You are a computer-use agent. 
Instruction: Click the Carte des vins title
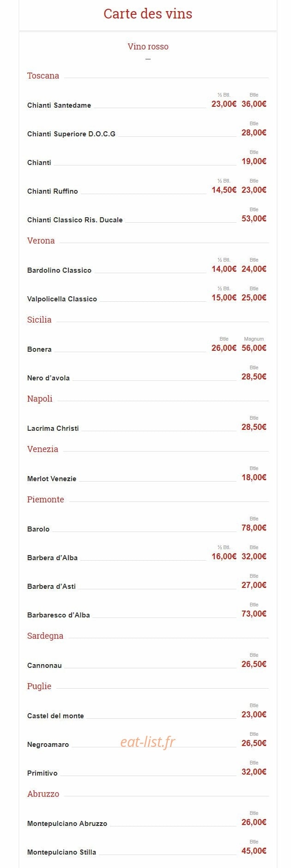148,14
